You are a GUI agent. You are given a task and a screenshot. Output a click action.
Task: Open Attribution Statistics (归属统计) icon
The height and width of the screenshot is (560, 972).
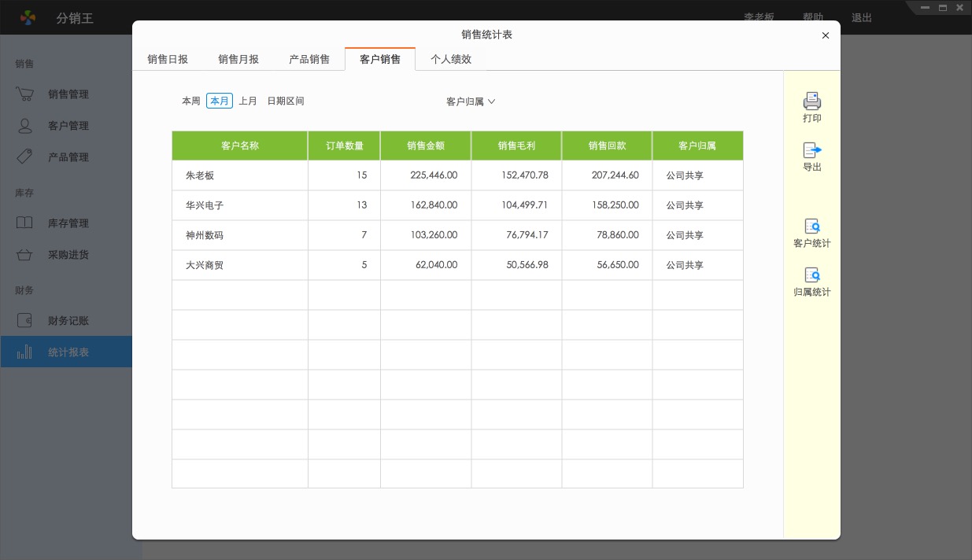point(811,275)
